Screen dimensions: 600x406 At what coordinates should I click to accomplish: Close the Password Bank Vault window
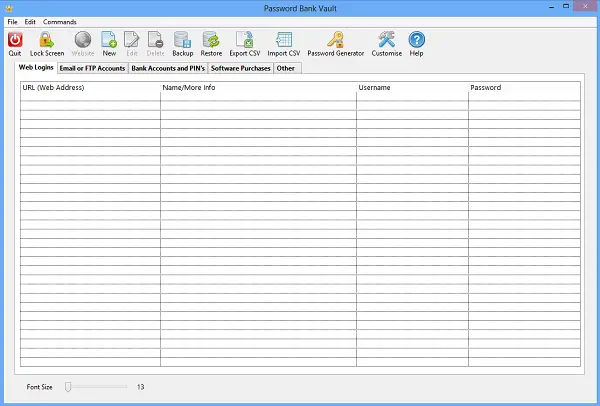click(x=585, y=6)
